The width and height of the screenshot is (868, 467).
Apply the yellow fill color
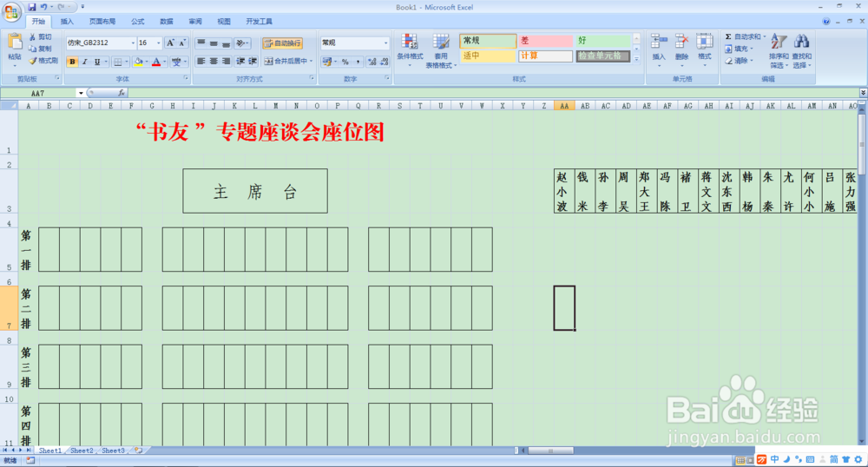[x=138, y=62]
